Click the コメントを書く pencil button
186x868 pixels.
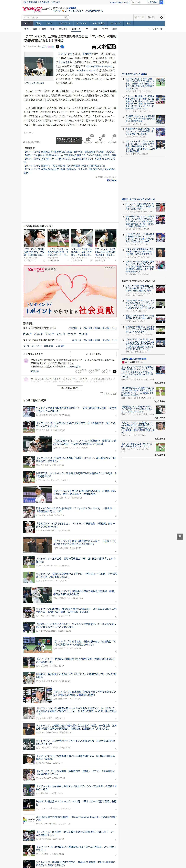[x=93, y=354]
